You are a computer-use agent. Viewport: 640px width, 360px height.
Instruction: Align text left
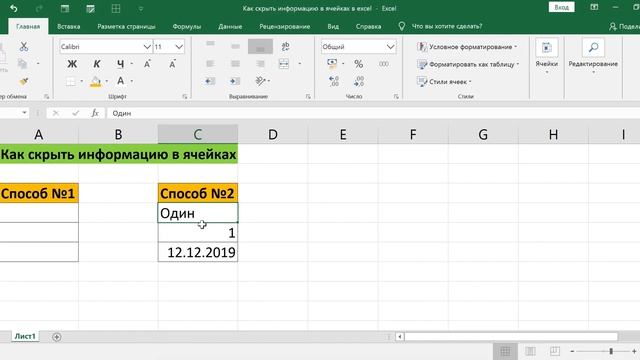point(210,64)
